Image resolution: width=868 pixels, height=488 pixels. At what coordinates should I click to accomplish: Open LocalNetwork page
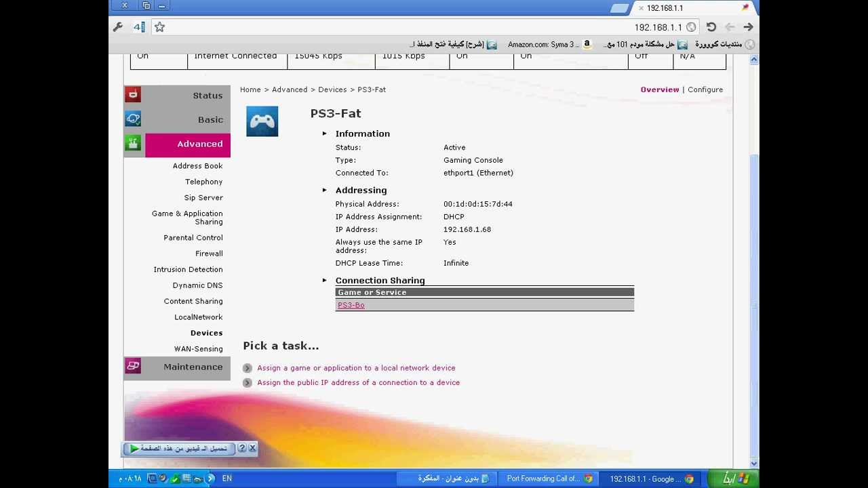(198, 317)
